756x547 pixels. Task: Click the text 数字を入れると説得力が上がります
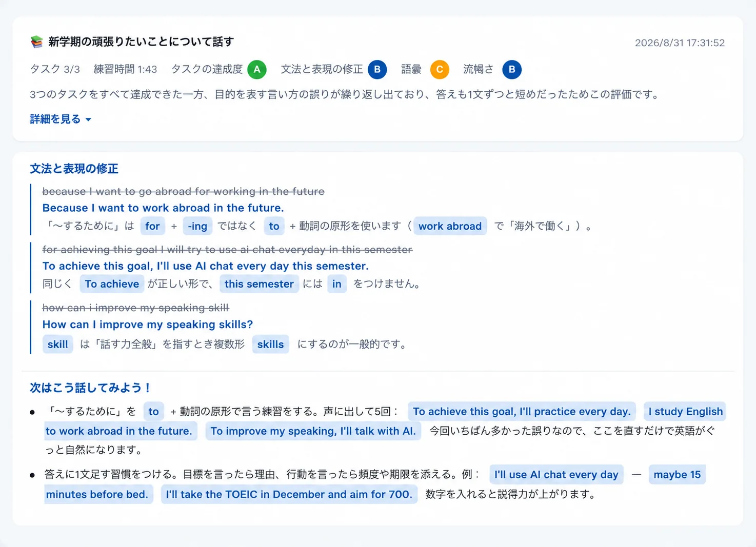coord(510,494)
